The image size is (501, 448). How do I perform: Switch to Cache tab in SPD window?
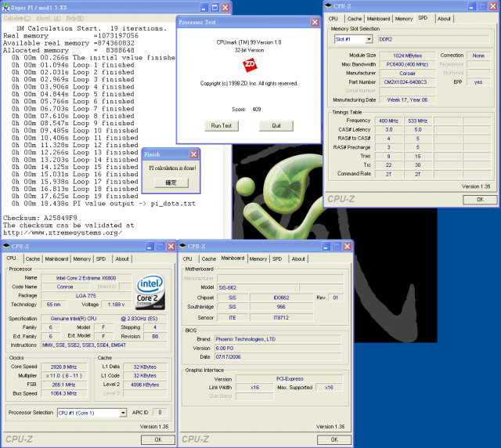click(355, 19)
